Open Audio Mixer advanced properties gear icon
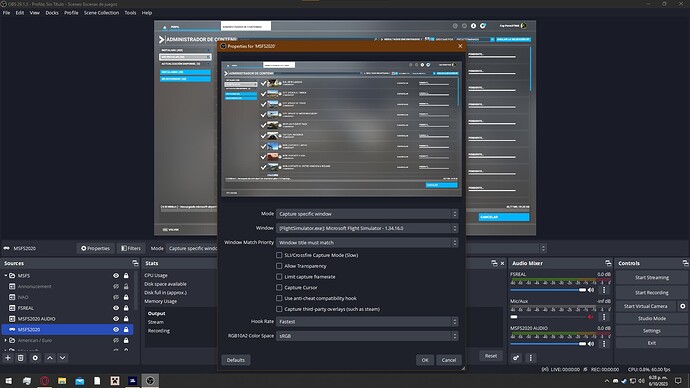The image size is (690, 388). tap(516, 358)
